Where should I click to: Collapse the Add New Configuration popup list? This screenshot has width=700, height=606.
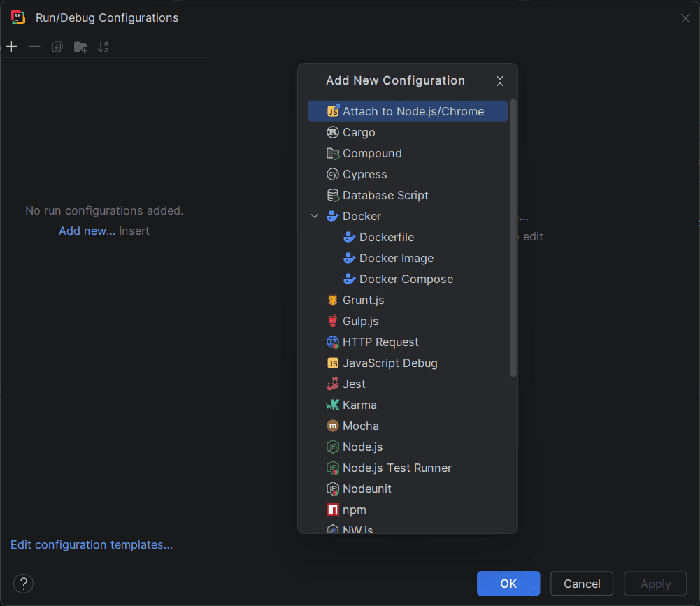500,81
